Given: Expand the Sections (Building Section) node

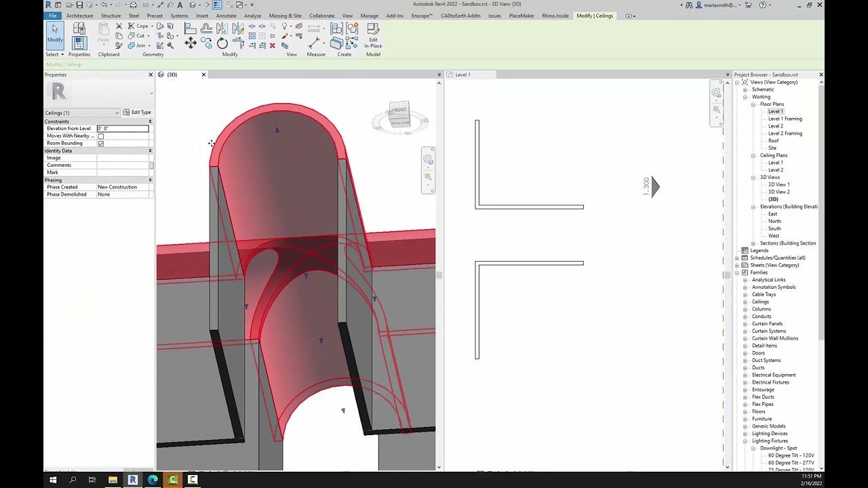Looking at the screenshot, I should [753, 243].
